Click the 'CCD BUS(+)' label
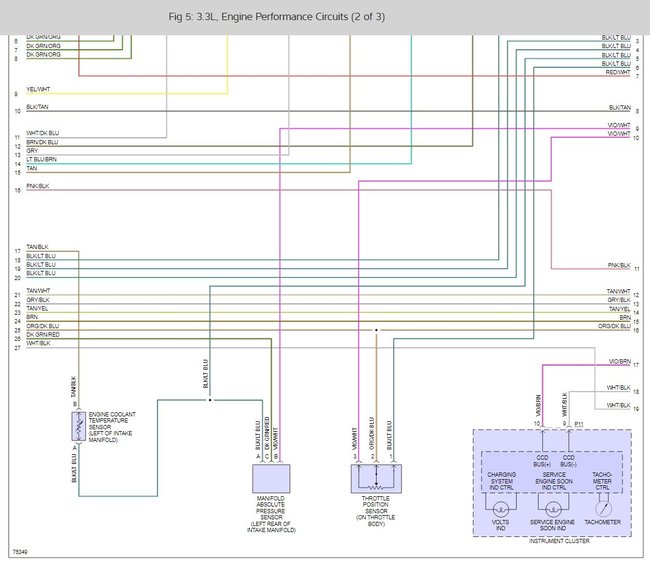The width and height of the screenshot is (650, 565). 542,461
